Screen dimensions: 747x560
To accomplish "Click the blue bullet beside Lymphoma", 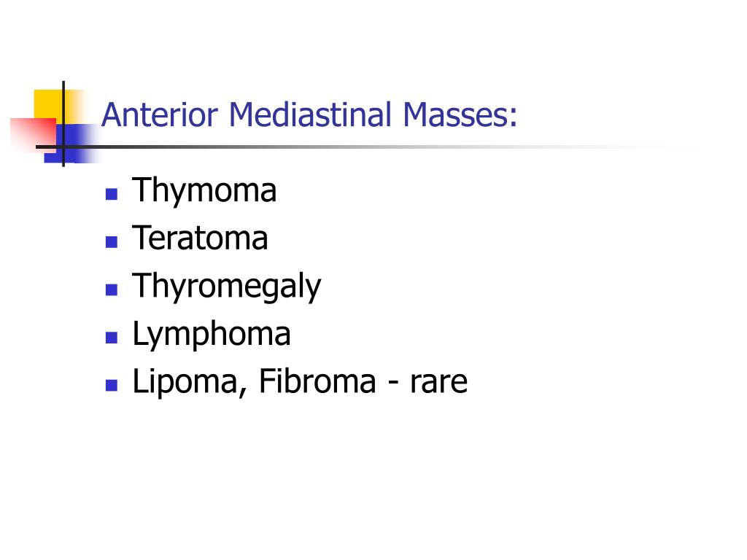I will click(112, 338).
